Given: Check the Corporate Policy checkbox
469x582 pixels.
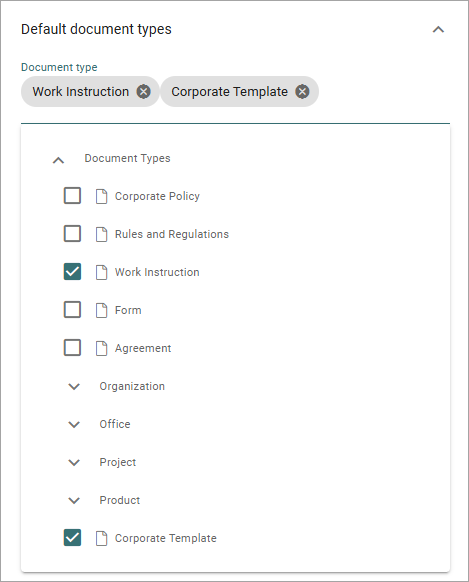Looking at the screenshot, I should point(72,196).
